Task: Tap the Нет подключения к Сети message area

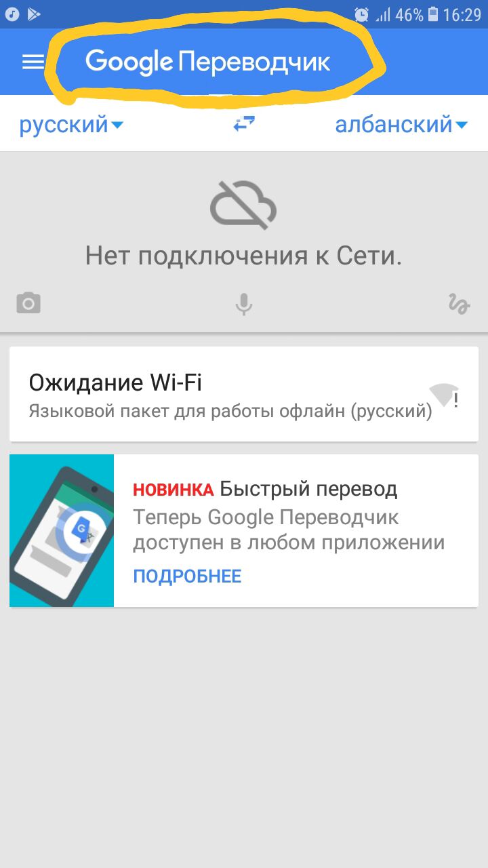Action: 244,256
